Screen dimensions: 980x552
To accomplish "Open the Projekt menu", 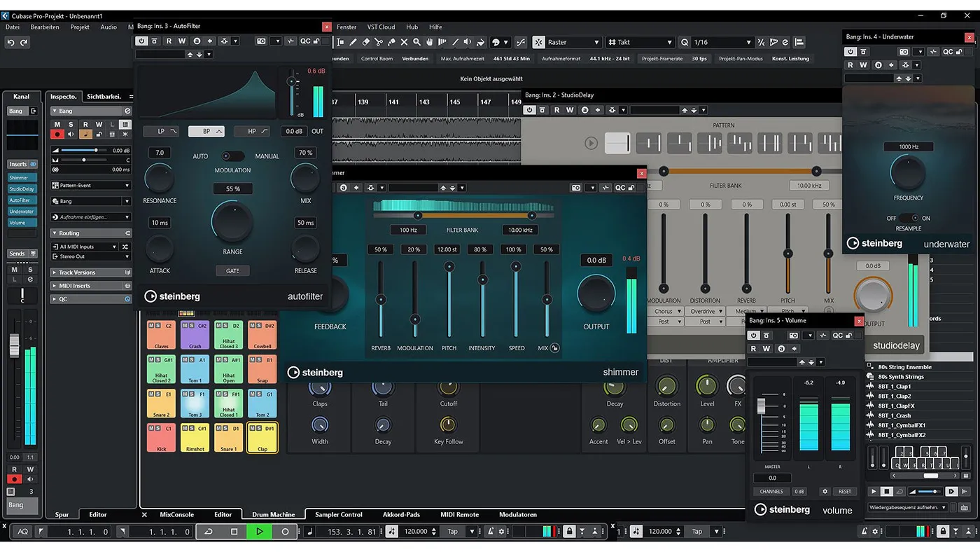I will coord(80,27).
